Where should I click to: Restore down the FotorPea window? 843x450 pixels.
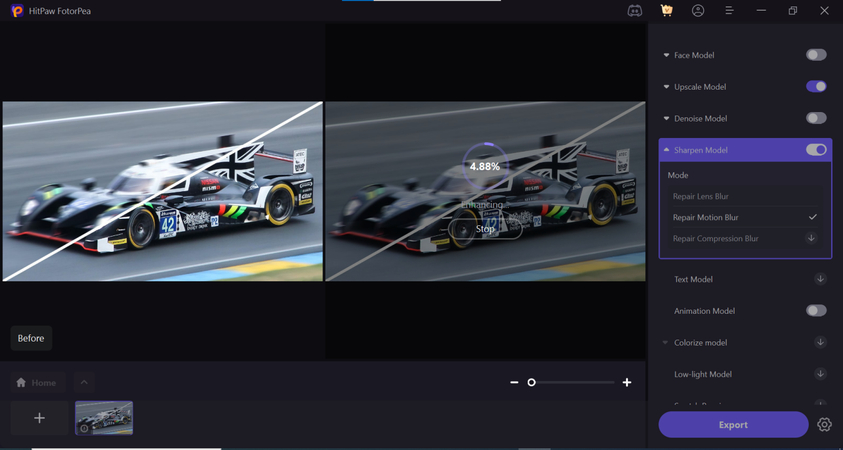tap(792, 11)
